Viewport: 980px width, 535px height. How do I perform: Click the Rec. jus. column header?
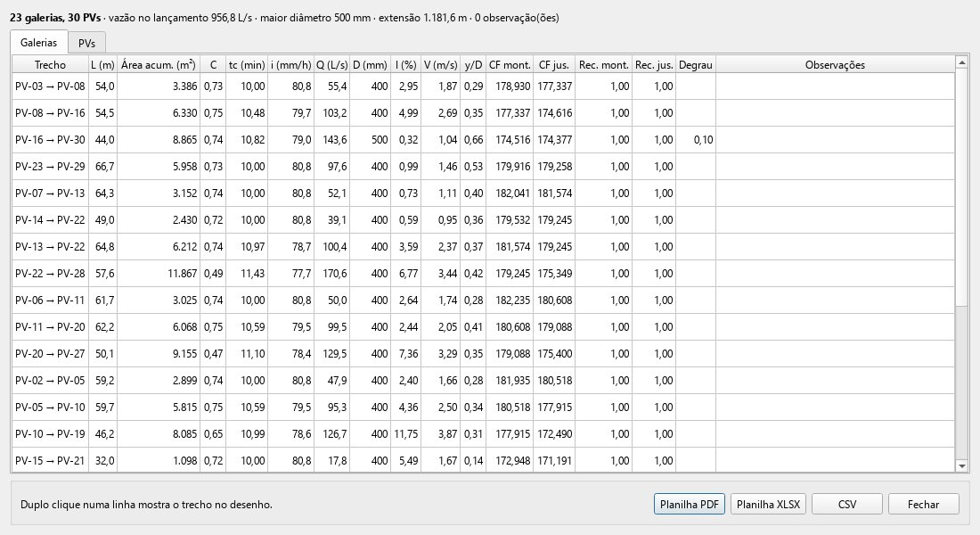654,64
